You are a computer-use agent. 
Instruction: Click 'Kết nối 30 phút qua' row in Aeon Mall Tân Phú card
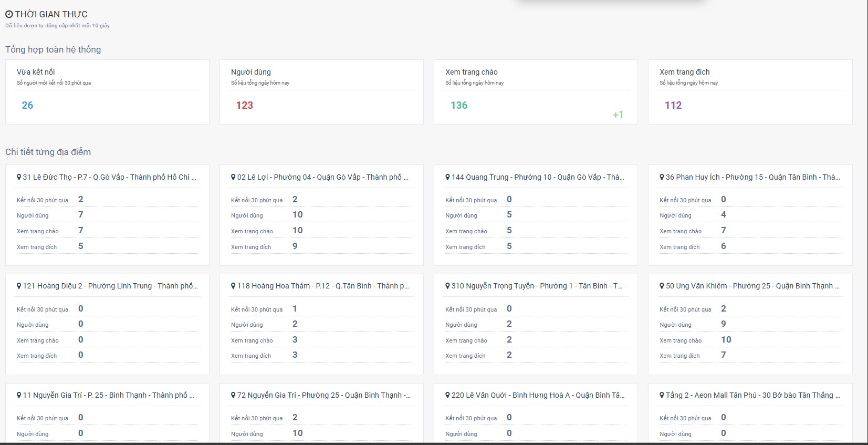click(x=750, y=418)
